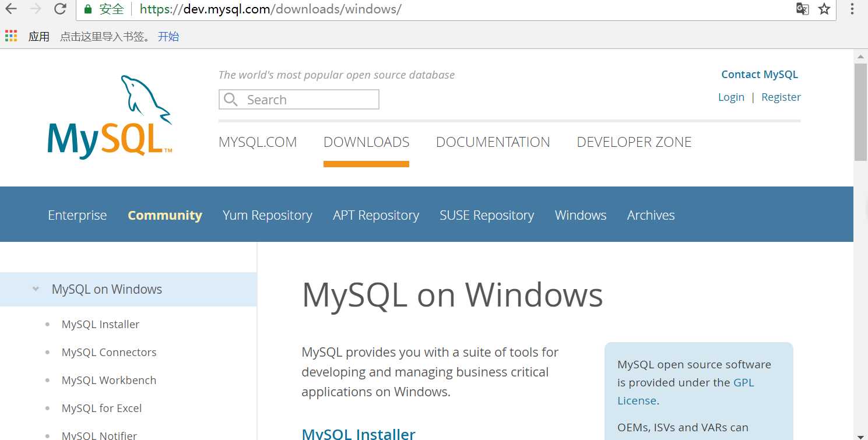Screen dimensions: 868x440
Task: Click the browser back arrow
Action: (11, 9)
